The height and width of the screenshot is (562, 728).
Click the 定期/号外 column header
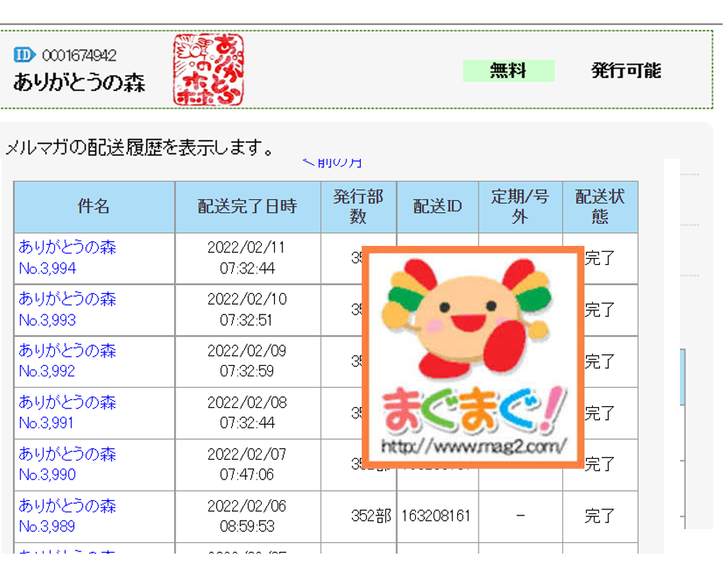click(520, 207)
